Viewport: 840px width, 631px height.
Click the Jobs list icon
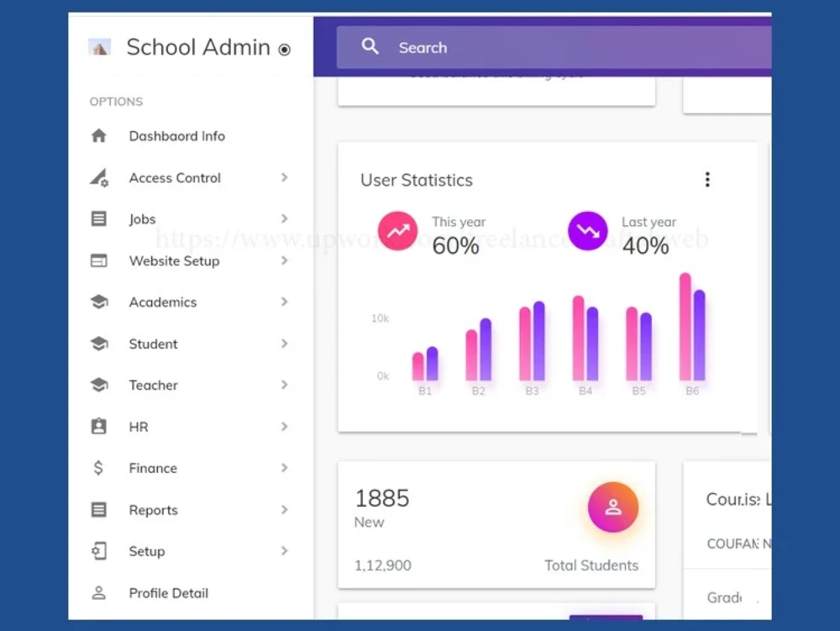pyautogui.click(x=99, y=218)
